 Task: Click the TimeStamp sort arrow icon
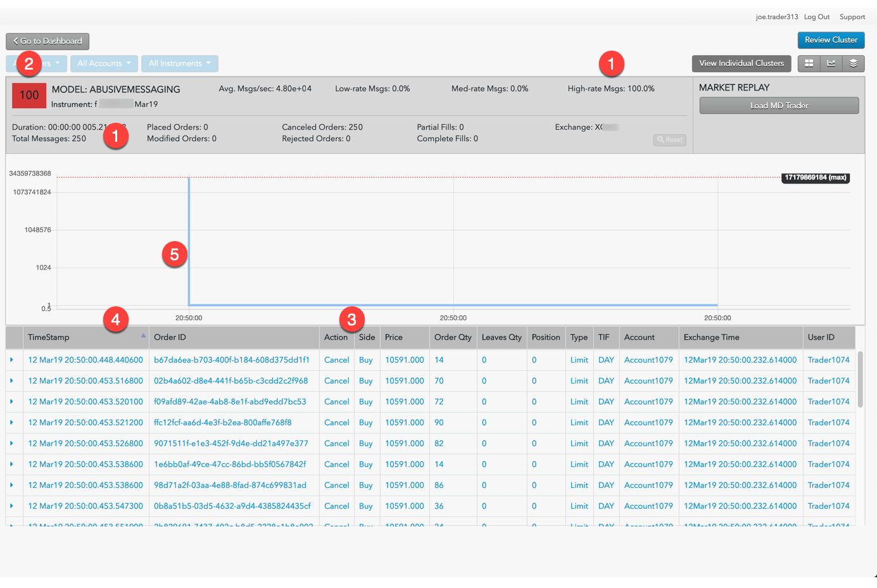click(x=143, y=336)
